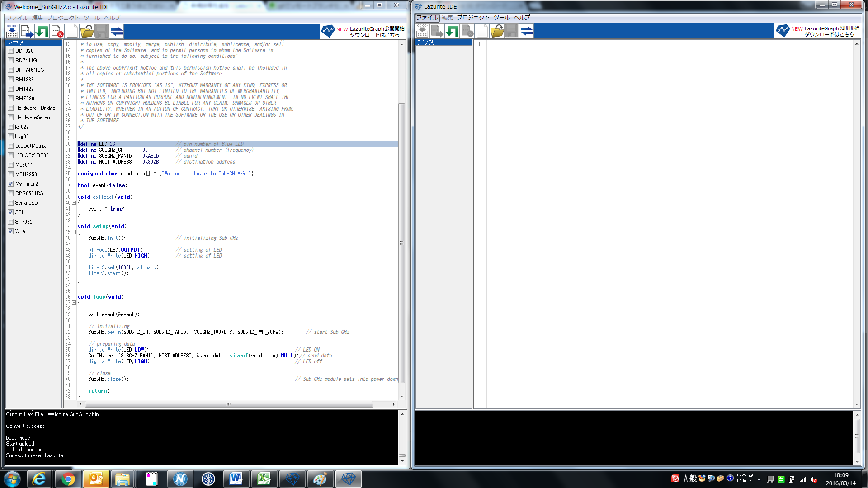Click the blue swap-arrows serial icon in left window
This screenshot has height=488, width=868.
(x=117, y=31)
